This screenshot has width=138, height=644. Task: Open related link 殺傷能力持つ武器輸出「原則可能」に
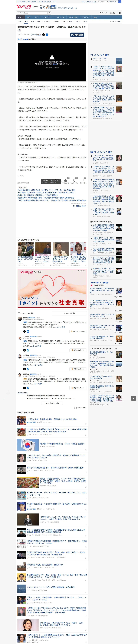click(38, 195)
